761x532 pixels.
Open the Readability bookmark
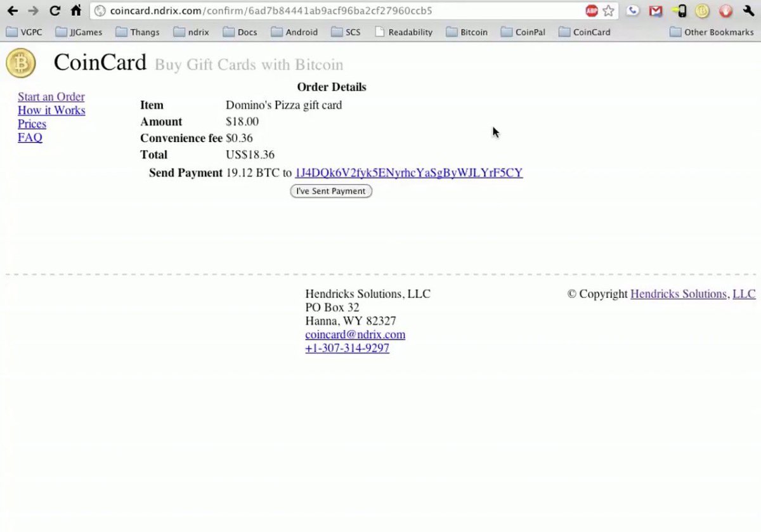[x=403, y=32]
